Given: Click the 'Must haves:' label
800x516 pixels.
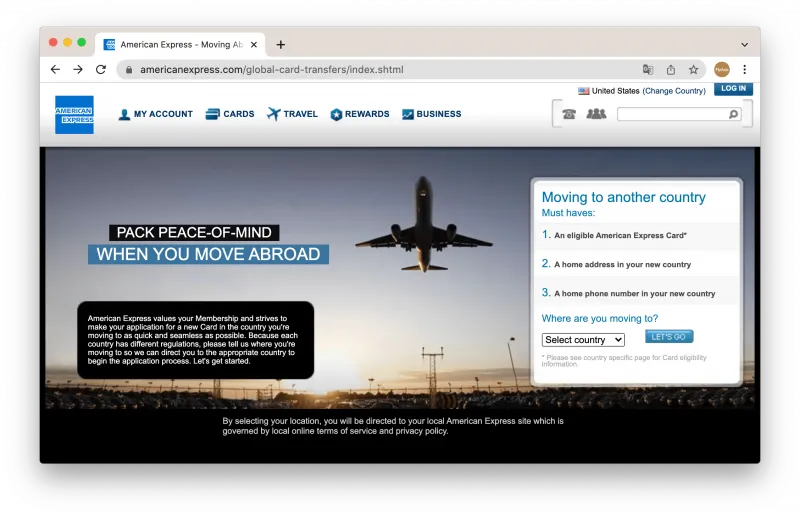Looking at the screenshot, I should [x=568, y=213].
